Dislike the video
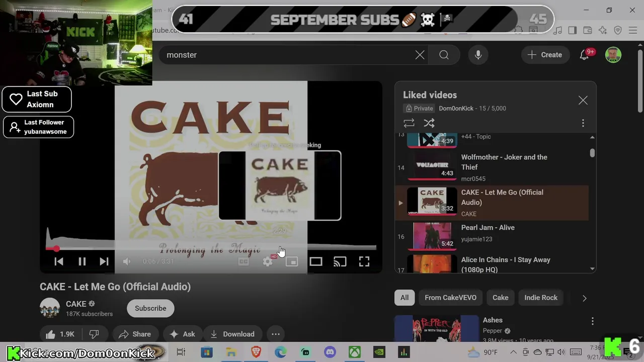Screen dimensions: 644x362 click(94, 334)
